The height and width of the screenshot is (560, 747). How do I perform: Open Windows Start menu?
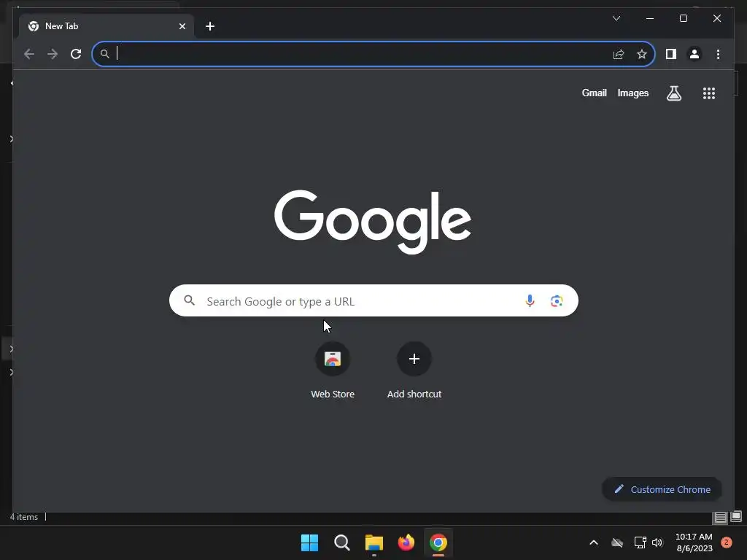coord(309,542)
